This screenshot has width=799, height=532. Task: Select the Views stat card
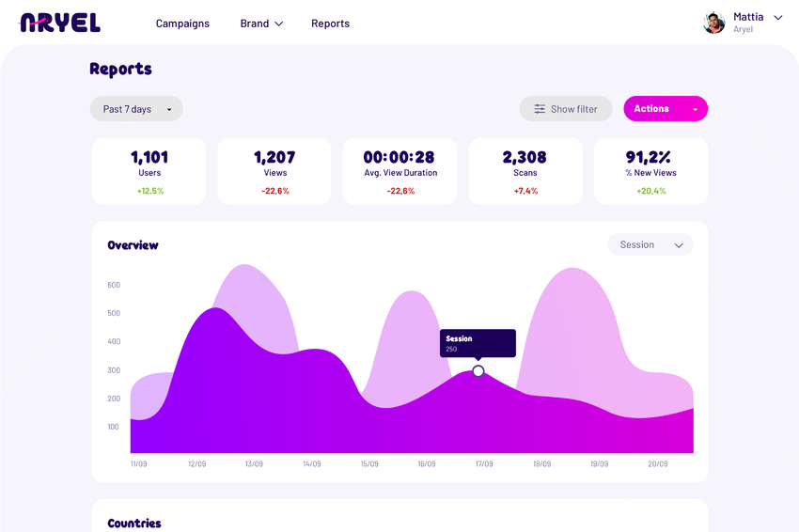[274, 171]
